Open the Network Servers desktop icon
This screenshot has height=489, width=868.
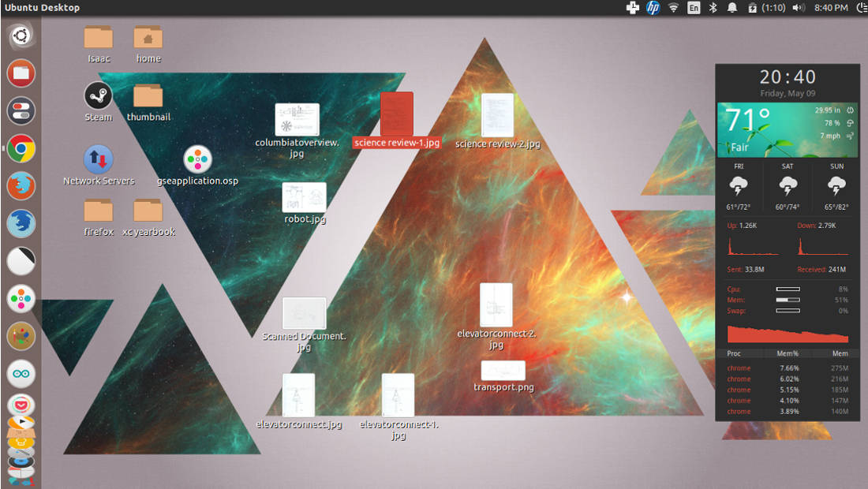(99, 160)
